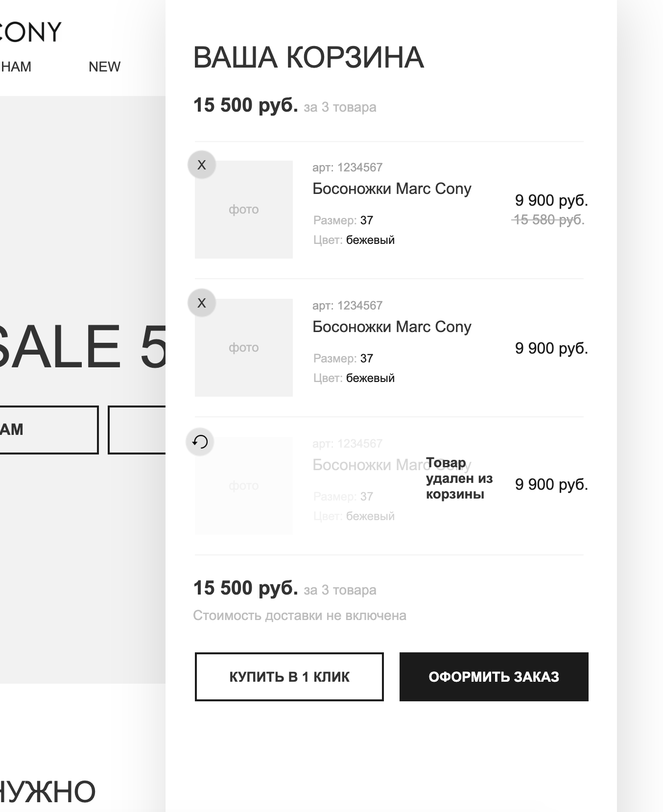Viewport: 663px width, 812px height.
Task: Open the NEW menu item
Action: (x=104, y=67)
